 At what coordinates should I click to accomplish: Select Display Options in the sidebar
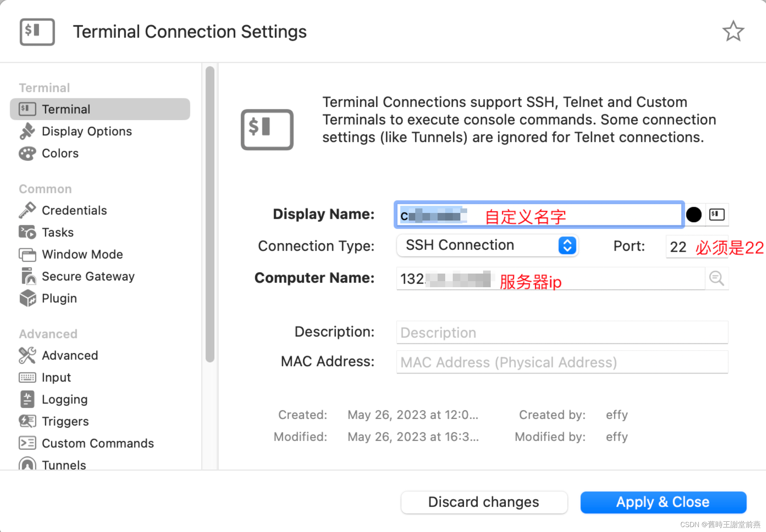click(x=87, y=131)
